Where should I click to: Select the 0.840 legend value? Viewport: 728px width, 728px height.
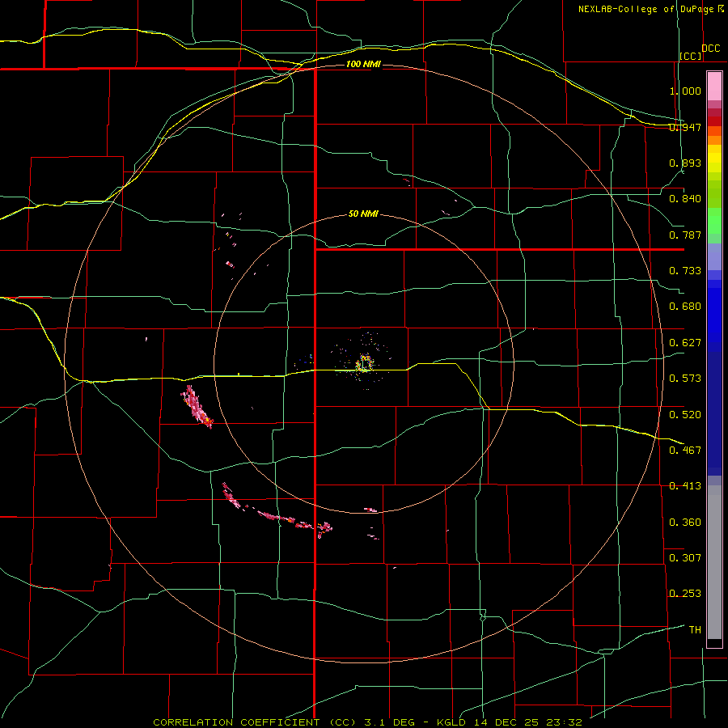[x=685, y=199]
